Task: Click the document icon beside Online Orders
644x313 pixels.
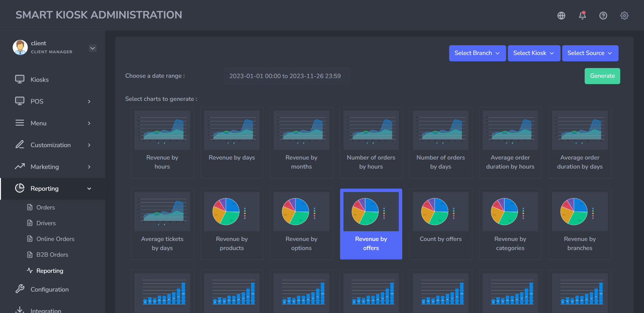Action: 30,239
